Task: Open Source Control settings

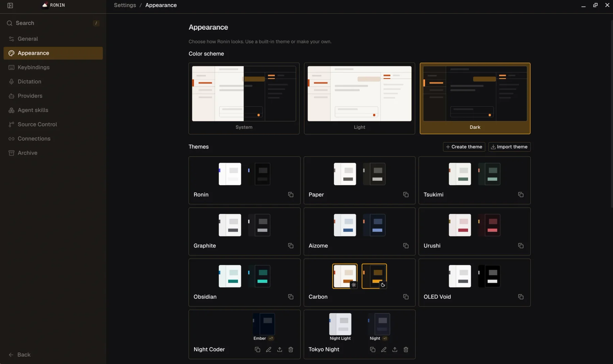Action: pos(53,125)
